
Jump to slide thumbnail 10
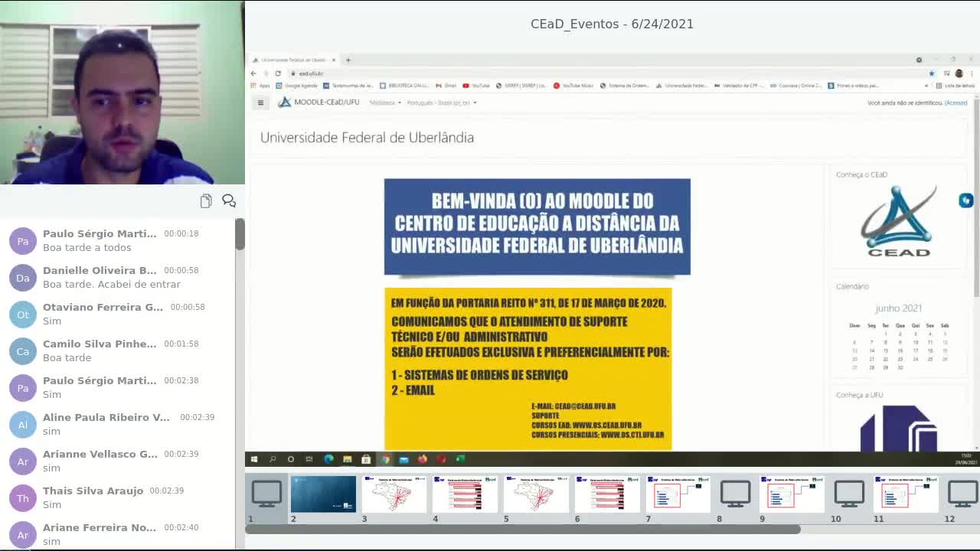(x=849, y=494)
